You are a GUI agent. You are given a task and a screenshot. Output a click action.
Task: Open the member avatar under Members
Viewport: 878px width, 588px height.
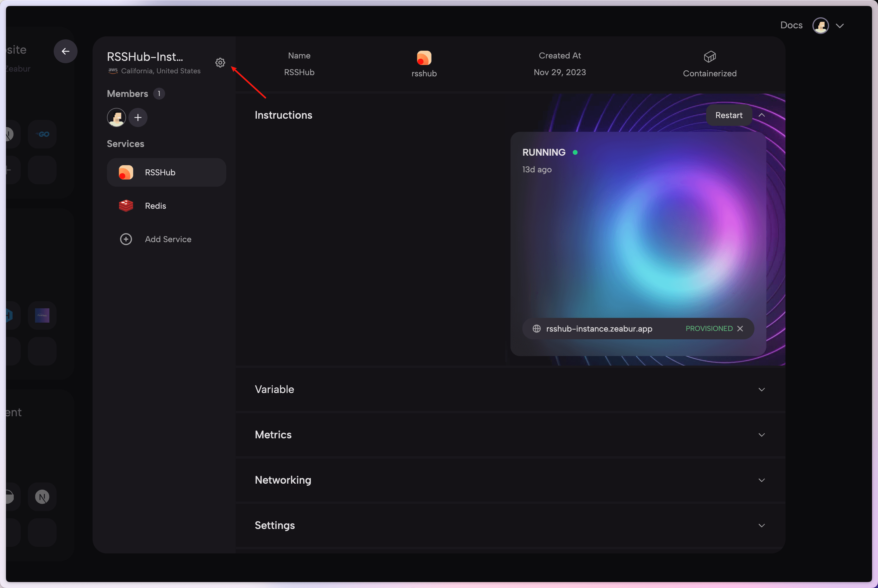tap(116, 117)
